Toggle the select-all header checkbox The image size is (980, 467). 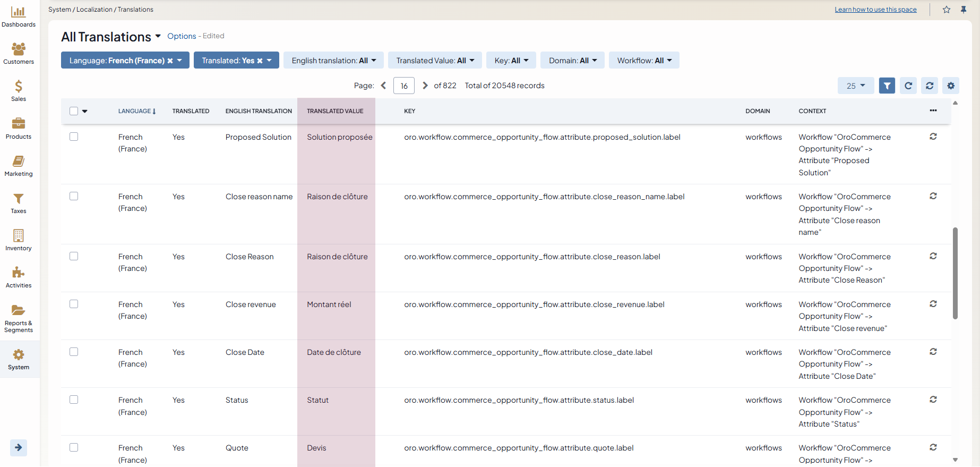click(74, 111)
